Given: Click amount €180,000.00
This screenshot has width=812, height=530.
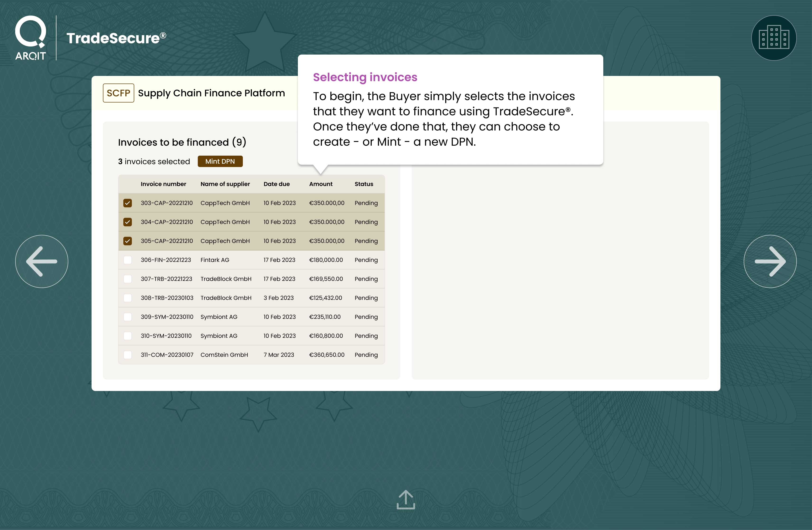Looking at the screenshot, I should point(326,260).
